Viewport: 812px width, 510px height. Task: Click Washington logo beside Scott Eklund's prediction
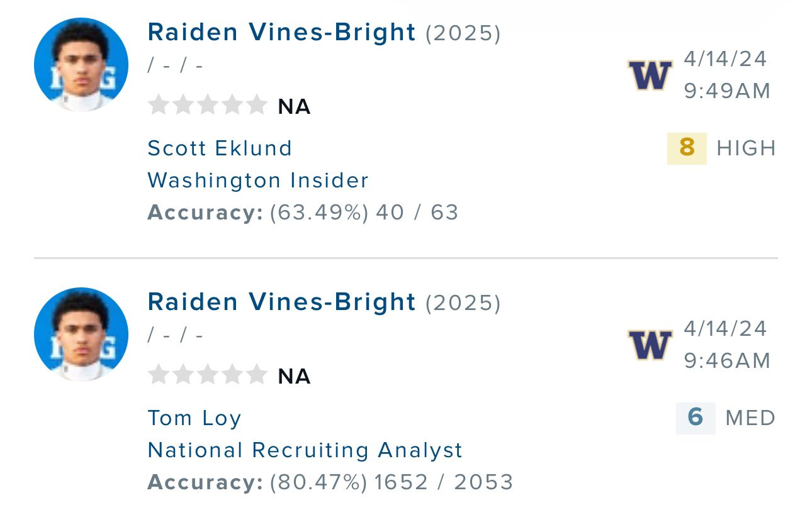coord(650,75)
